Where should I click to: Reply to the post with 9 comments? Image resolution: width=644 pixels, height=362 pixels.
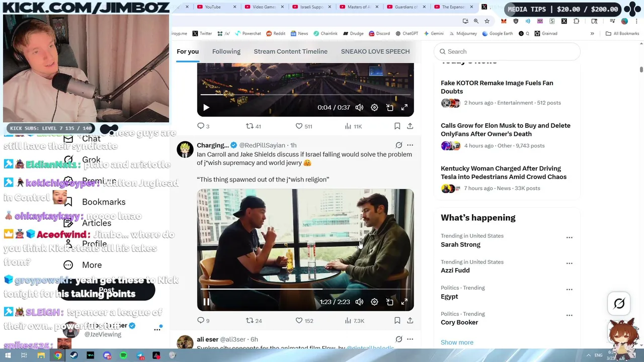coord(203,321)
